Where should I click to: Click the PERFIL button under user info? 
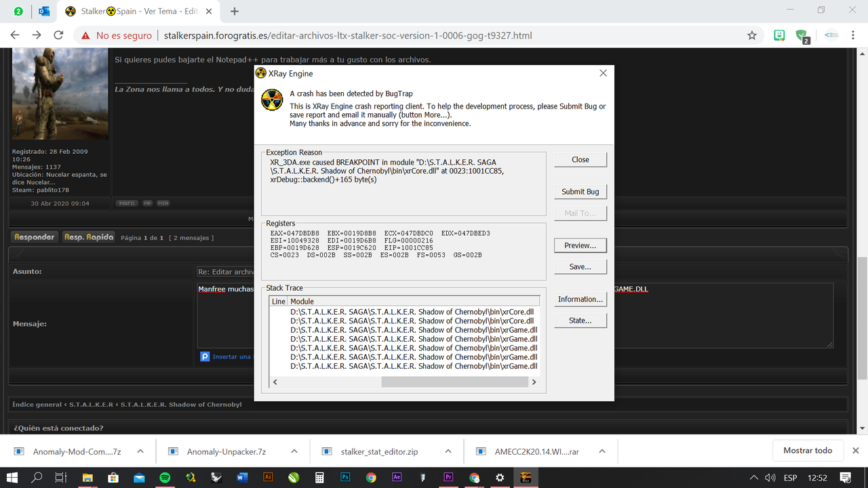[127, 203]
